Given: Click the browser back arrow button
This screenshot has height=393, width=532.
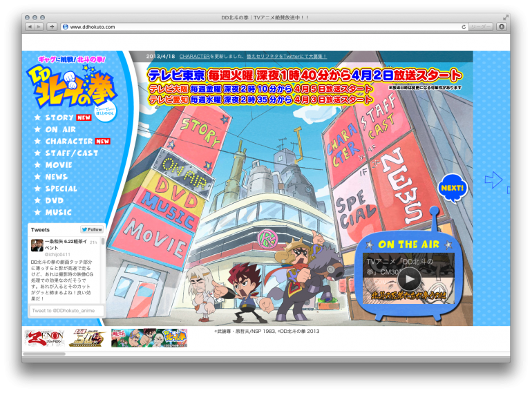Looking at the screenshot, I should [30, 27].
